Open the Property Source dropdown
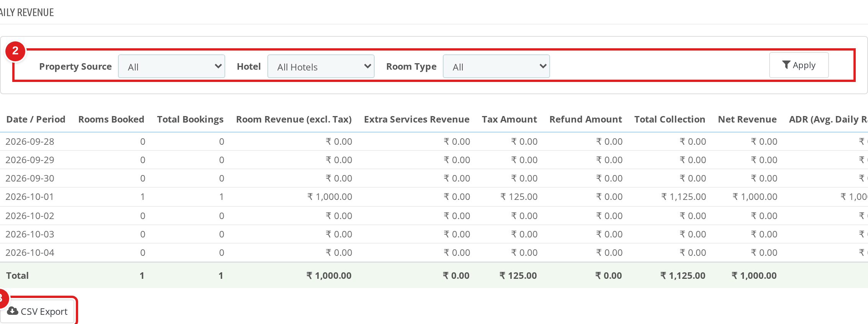The height and width of the screenshot is (324, 868). click(x=172, y=66)
